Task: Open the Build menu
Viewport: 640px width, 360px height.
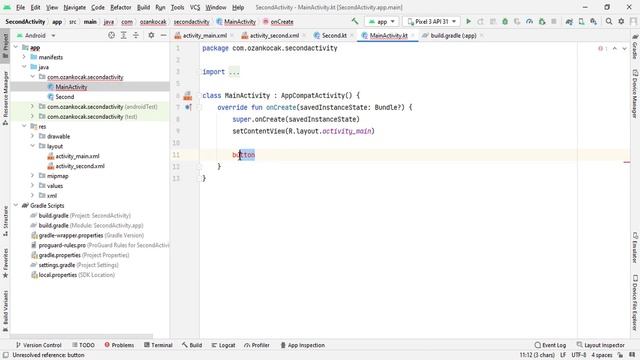Action: click(143, 7)
